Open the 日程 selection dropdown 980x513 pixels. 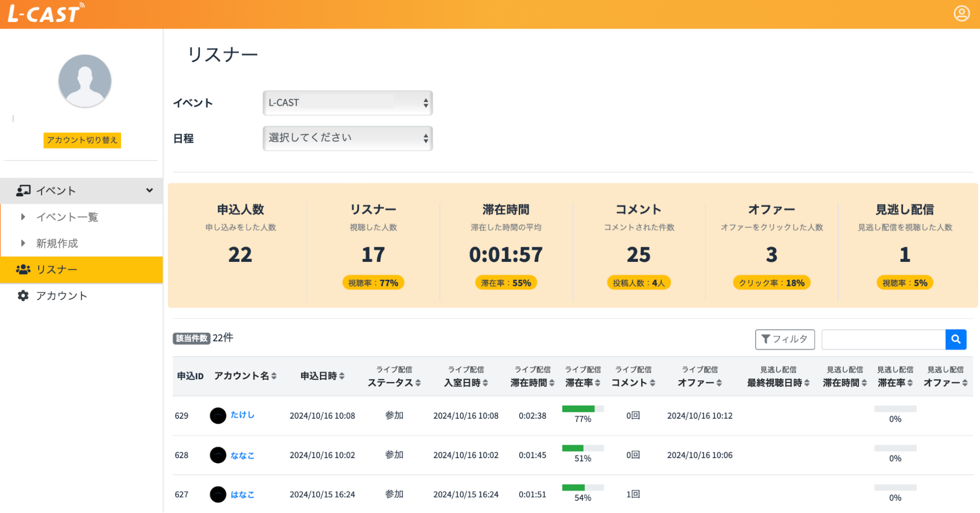(347, 138)
